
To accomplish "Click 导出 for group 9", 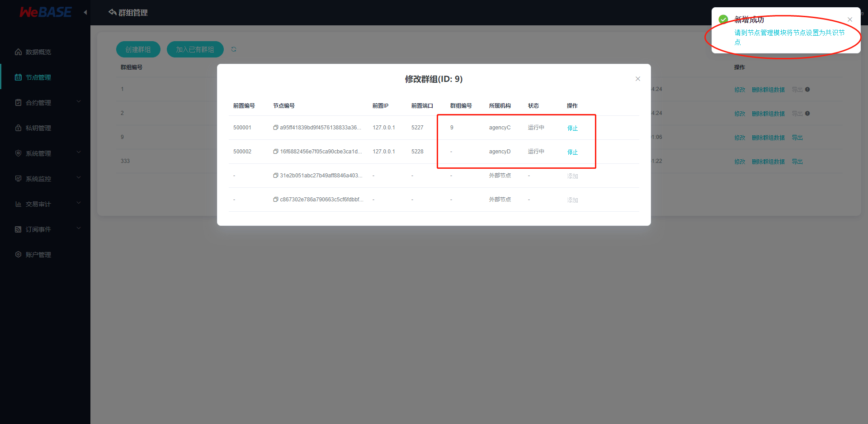I will [797, 138].
